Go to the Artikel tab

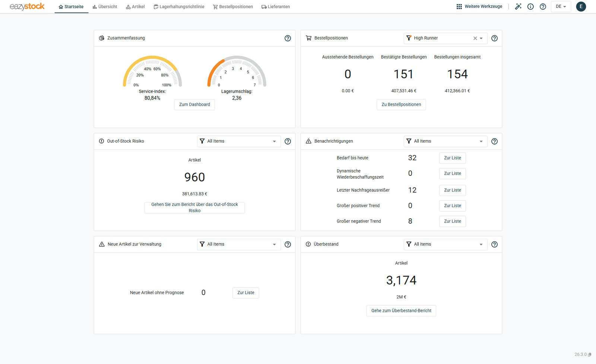(x=135, y=7)
